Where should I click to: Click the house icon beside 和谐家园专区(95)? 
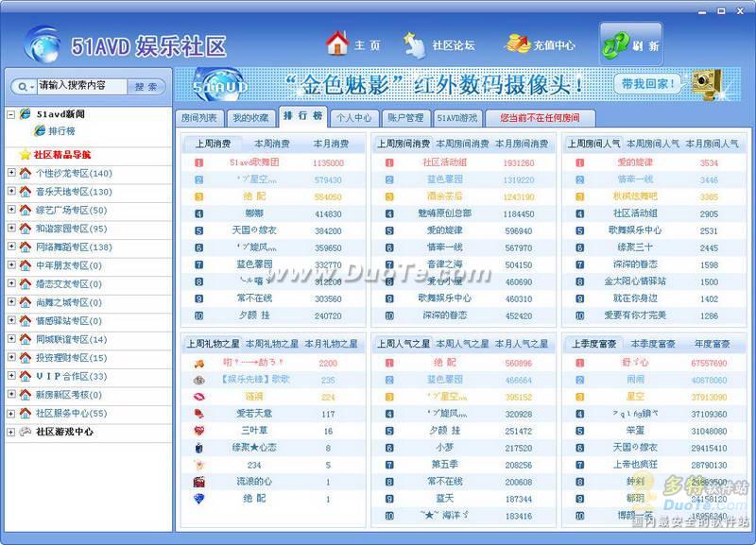click(26, 229)
